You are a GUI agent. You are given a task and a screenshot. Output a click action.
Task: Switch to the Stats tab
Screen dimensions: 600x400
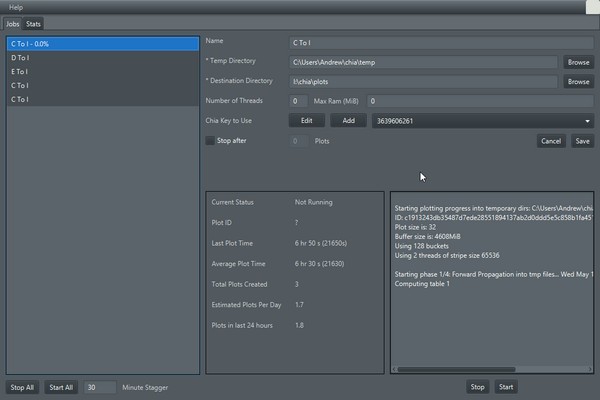coord(35,23)
